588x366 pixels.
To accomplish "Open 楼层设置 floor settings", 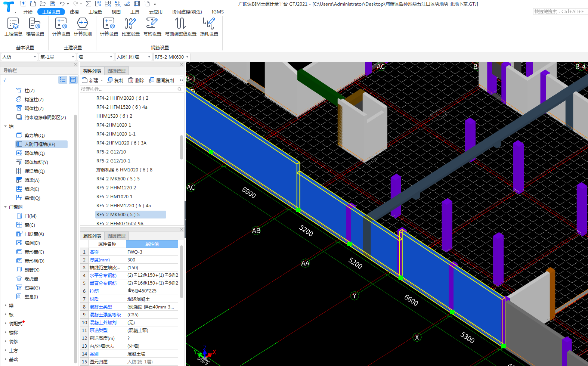I will click(x=35, y=27).
